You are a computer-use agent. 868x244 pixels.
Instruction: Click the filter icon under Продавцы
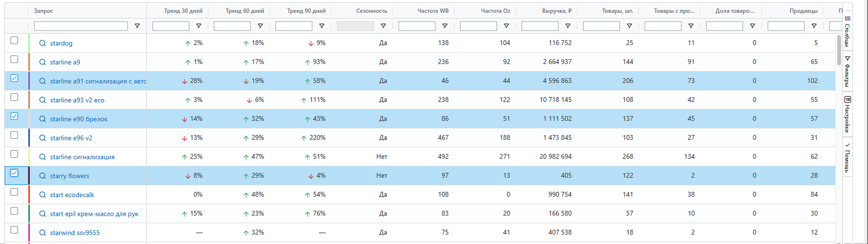[814, 26]
